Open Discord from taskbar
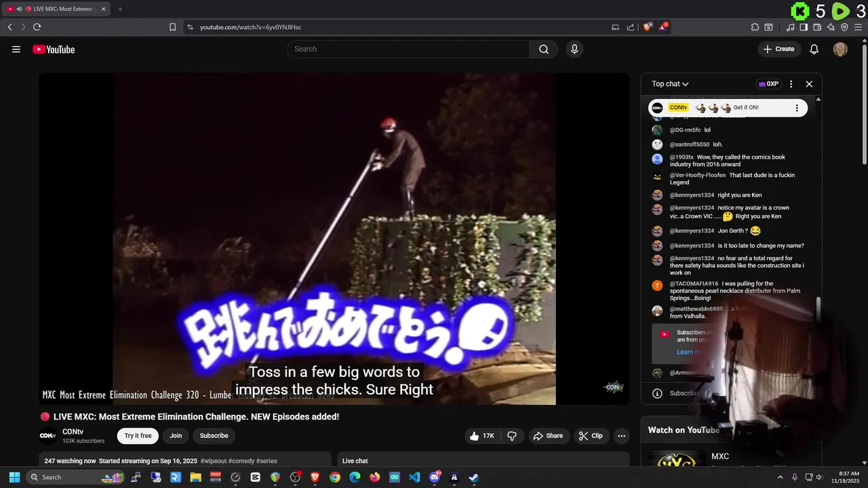Screen dimensions: 868x488 435,477
